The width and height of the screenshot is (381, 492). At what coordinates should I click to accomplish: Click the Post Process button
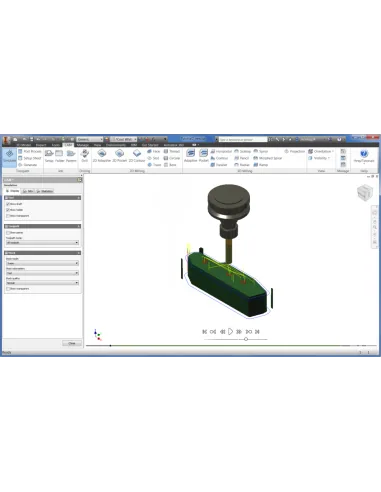[x=30, y=151]
